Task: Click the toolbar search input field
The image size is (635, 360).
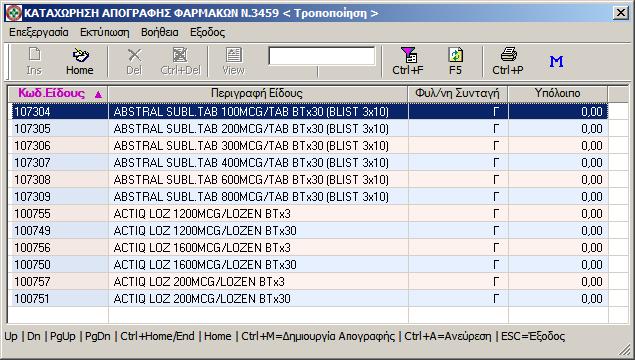Action: (322, 56)
